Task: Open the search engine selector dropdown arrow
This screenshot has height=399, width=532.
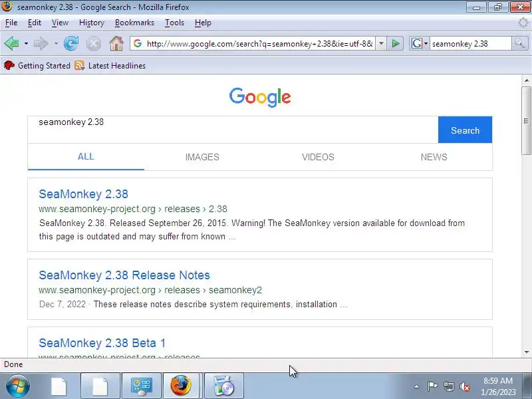Action: click(x=426, y=43)
